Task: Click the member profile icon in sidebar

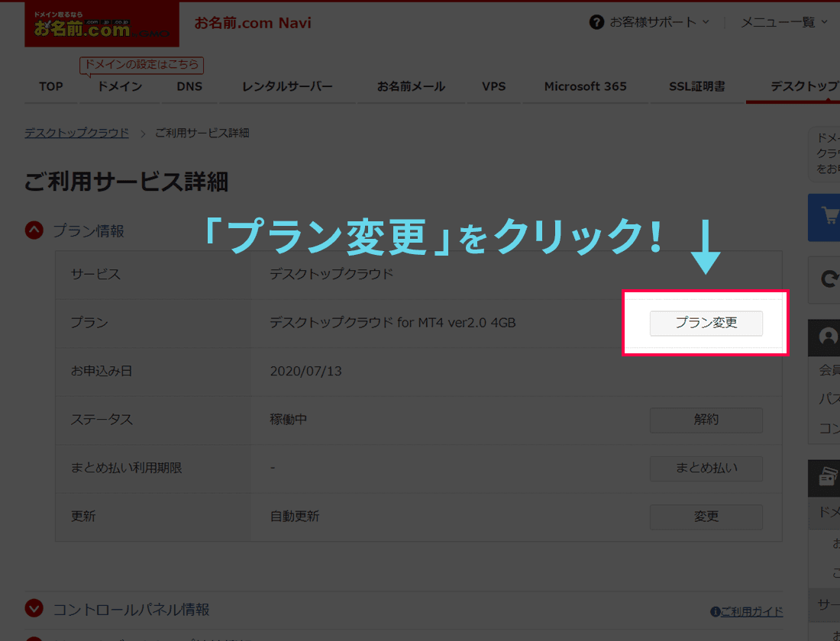Action: tap(829, 337)
